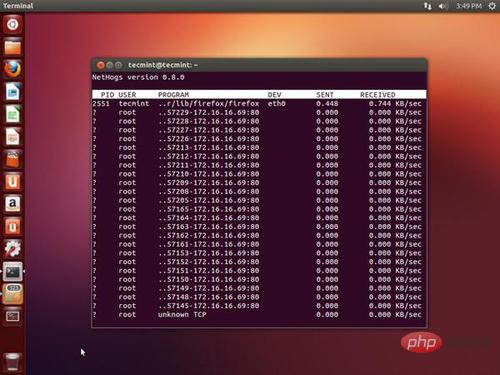The image size is (500, 375).
Task: Click the 'eth0' device value
Action: [276, 104]
